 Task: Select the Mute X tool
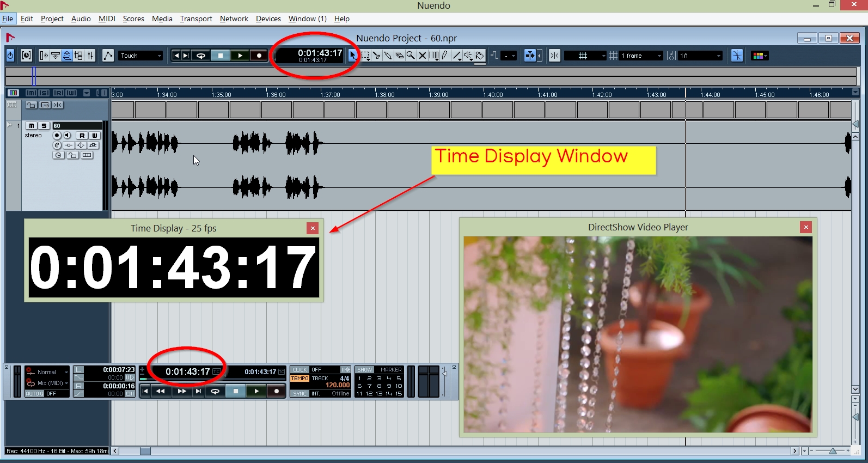click(422, 56)
